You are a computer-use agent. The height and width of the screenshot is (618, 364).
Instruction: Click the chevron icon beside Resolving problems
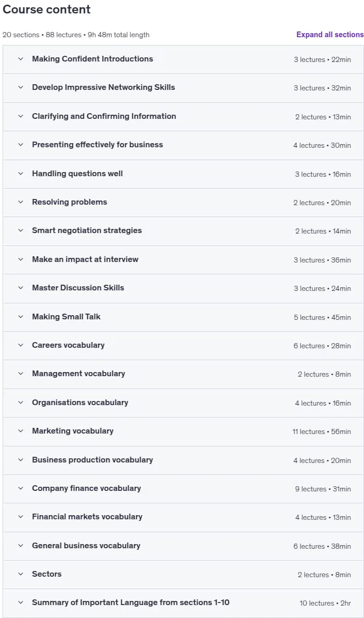(21, 202)
